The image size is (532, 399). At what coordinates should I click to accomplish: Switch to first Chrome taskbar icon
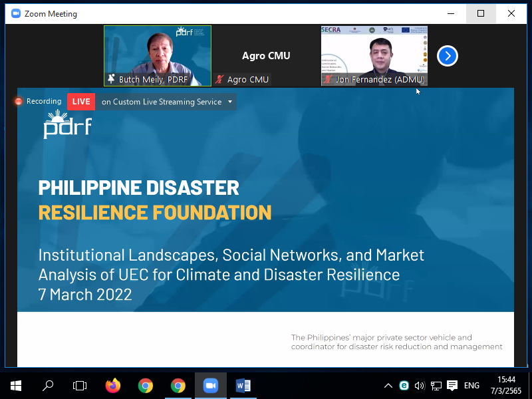coord(145,386)
